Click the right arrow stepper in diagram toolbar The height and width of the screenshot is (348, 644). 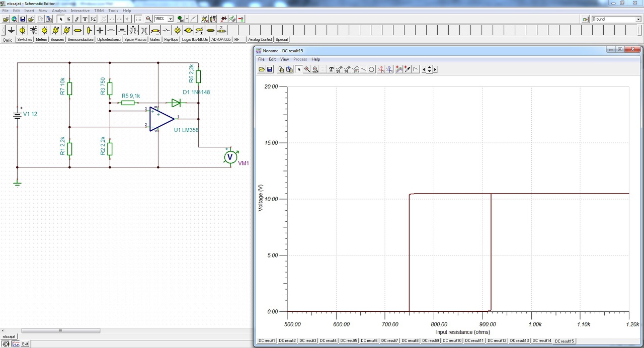pyautogui.click(x=435, y=69)
